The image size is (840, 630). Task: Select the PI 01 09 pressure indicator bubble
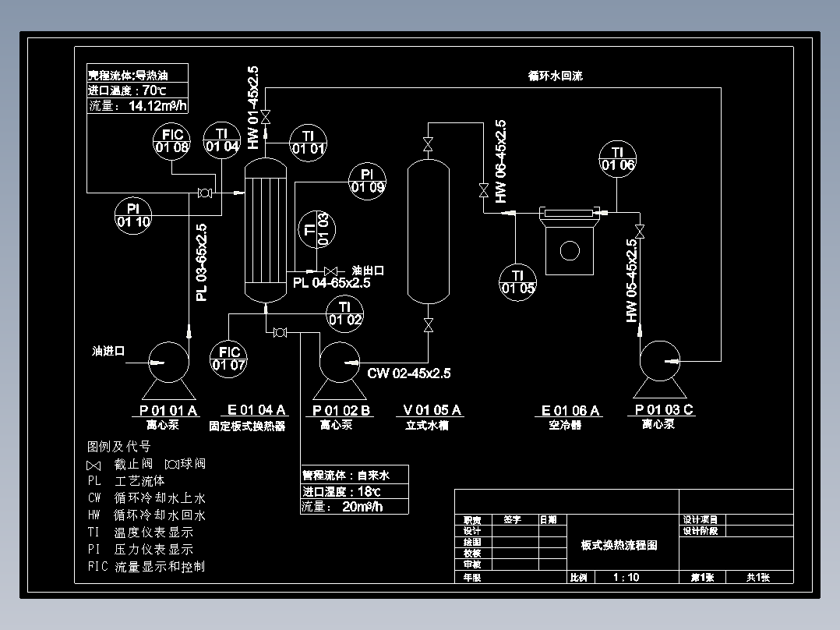click(x=367, y=181)
